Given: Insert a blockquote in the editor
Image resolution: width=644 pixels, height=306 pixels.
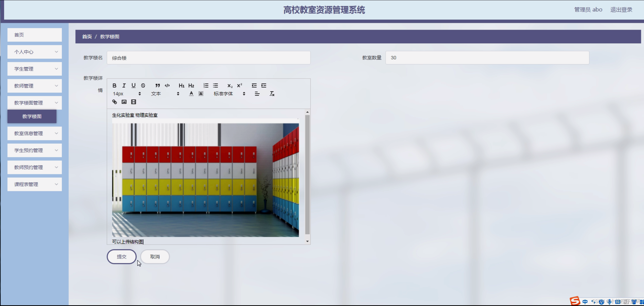Looking at the screenshot, I should pos(157,86).
